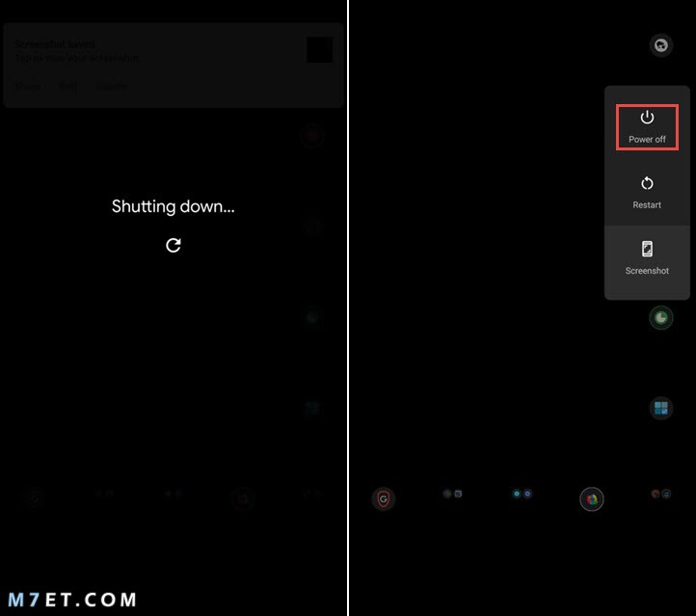Viewport: 696px width, 616px height.
Task: Open the Google shield app icon
Action: 383,498
